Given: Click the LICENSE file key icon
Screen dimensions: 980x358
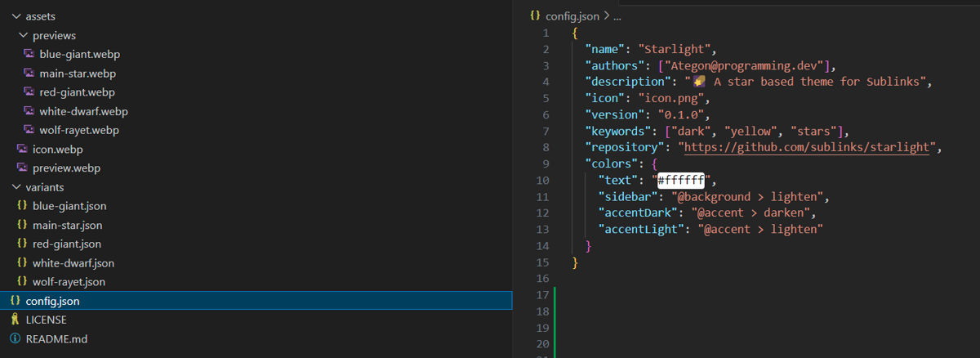Looking at the screenshot, I should coord(15,320).
